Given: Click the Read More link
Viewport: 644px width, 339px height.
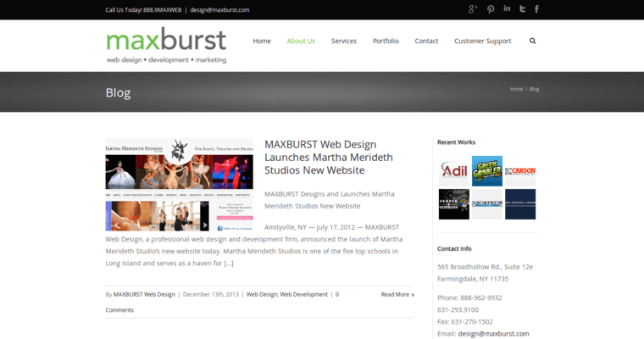Looking at the screenshot, I should tap(397, 294).
